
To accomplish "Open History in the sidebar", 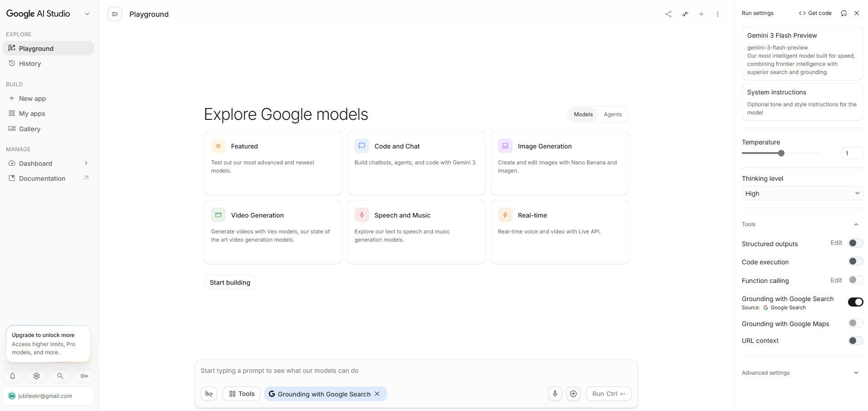I will 48,64.
